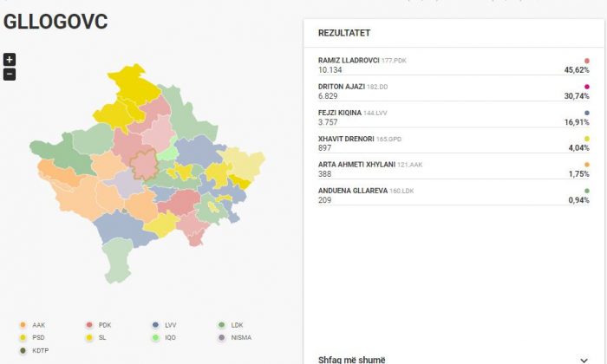The width and height of the screenshot is (607, 364).
Task: Click the highlighted Gllogovc municipality on map
Action: [x=143, y=163]
